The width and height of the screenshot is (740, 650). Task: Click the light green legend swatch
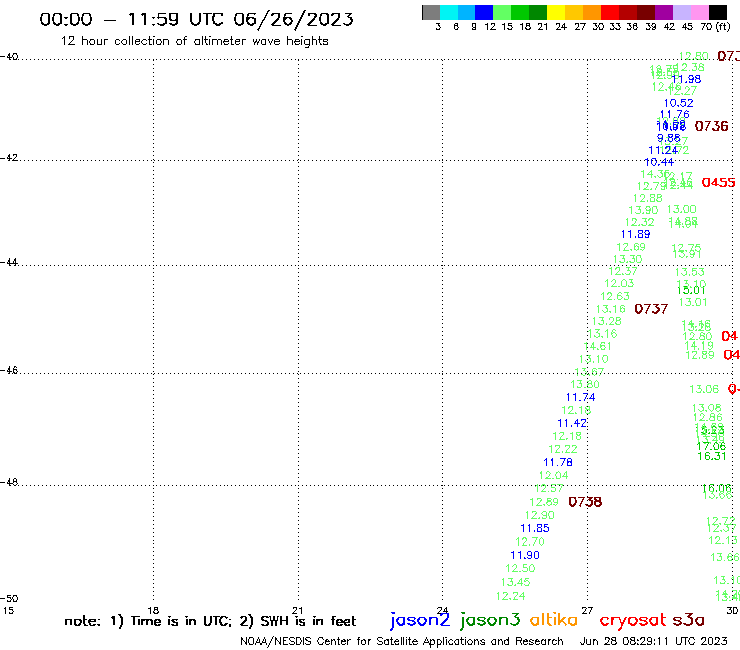tap(502, 12)
